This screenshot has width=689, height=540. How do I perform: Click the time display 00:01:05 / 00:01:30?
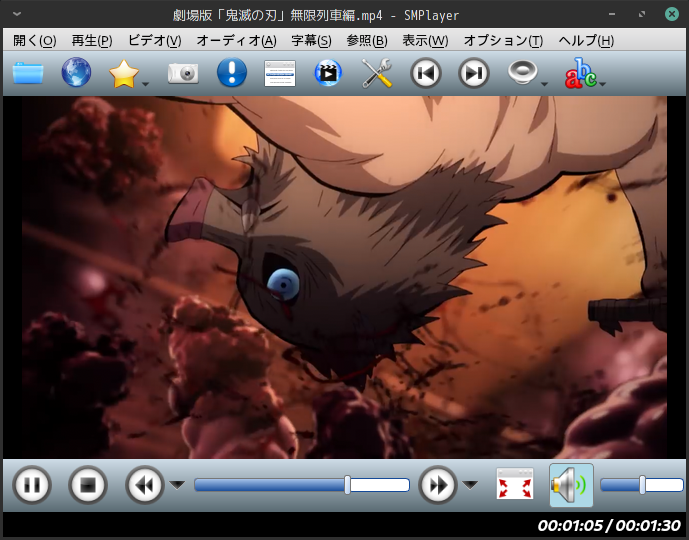609,526
